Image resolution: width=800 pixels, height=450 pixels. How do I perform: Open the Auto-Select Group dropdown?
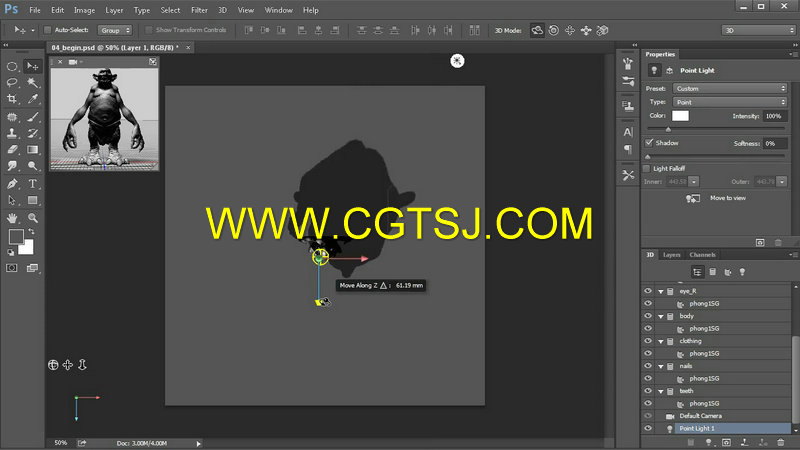point(115,31)
